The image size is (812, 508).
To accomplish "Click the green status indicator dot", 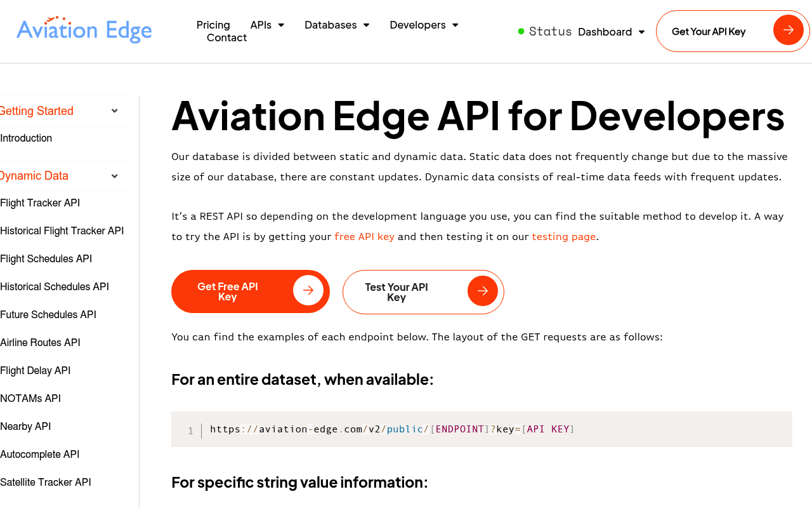I will point(521,31).
